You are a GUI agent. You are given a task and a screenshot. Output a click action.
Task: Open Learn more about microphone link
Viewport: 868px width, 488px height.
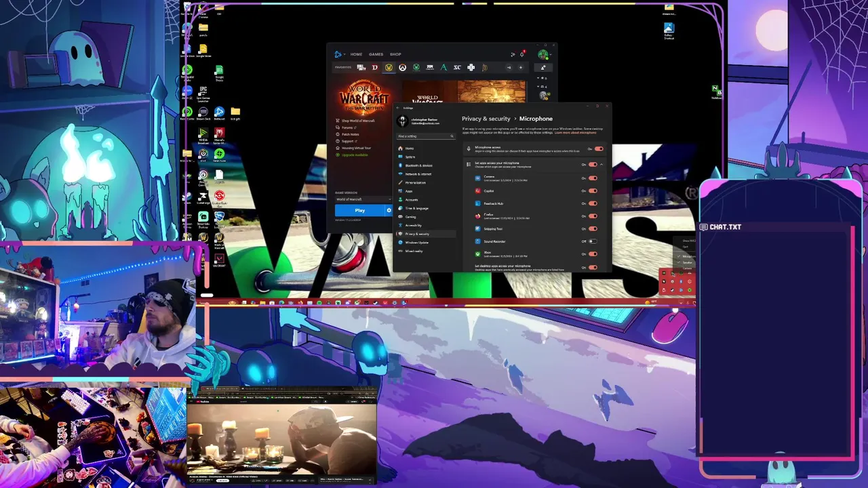click(576, 133)
